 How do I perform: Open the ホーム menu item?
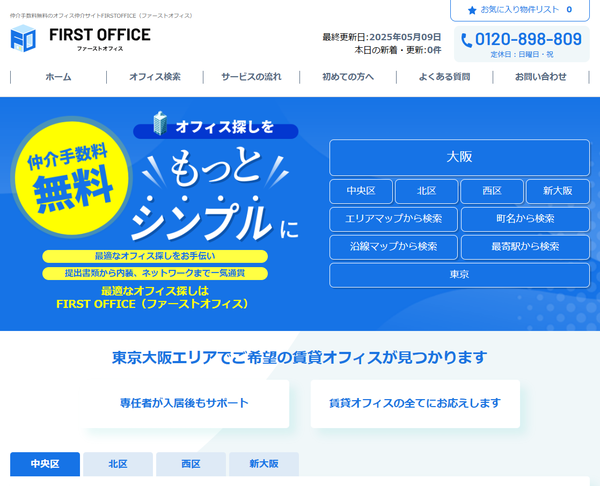[58, 77]
